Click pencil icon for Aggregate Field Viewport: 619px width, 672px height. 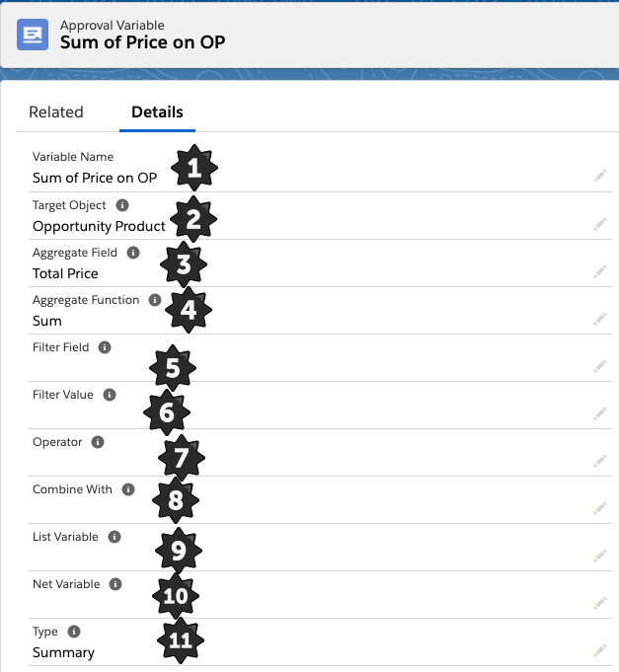[599, 271]
